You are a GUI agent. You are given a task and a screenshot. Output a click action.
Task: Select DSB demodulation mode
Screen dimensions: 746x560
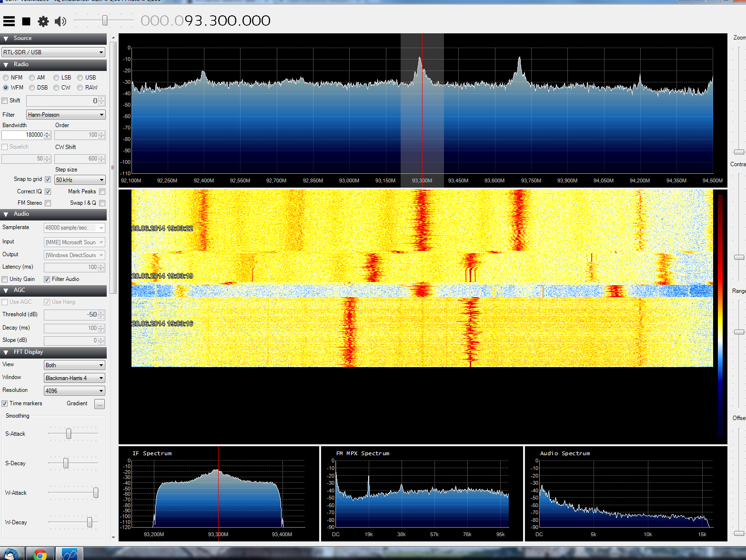(32, 88)
